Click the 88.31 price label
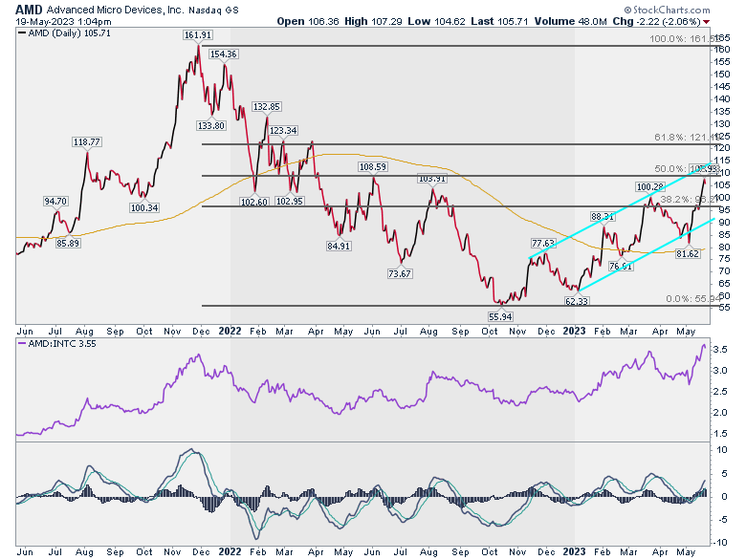The height and width of the screenshot is (560, 746). 603,217
